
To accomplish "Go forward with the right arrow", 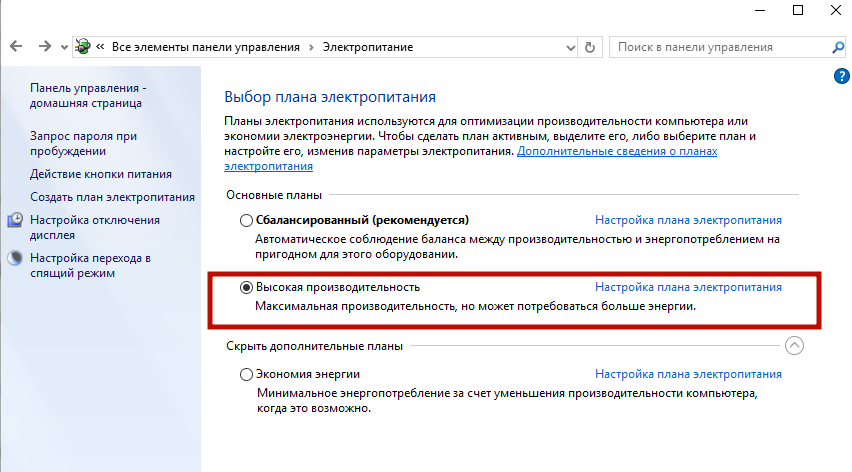I will (45, 47).
